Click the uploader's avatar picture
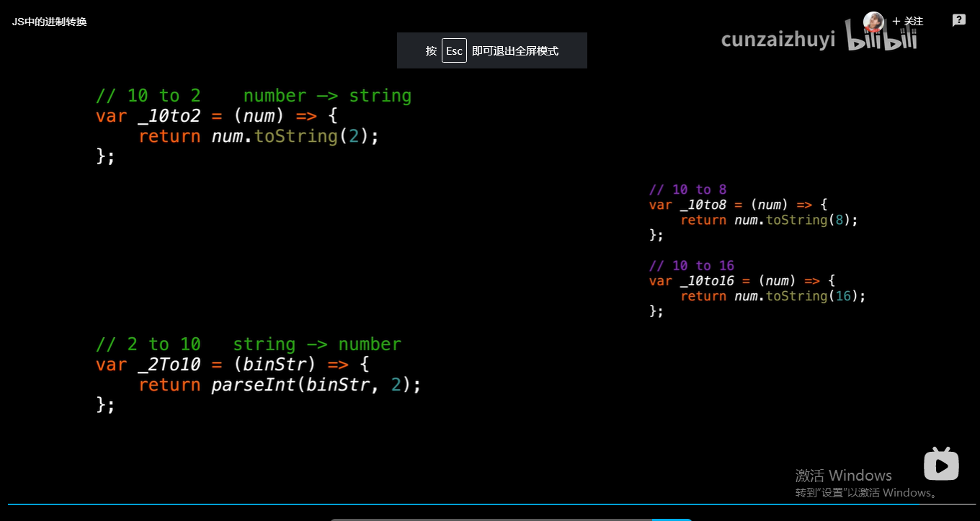Viewport: 980px width, 521px height. pyautogui.click(x=874, y=22)
